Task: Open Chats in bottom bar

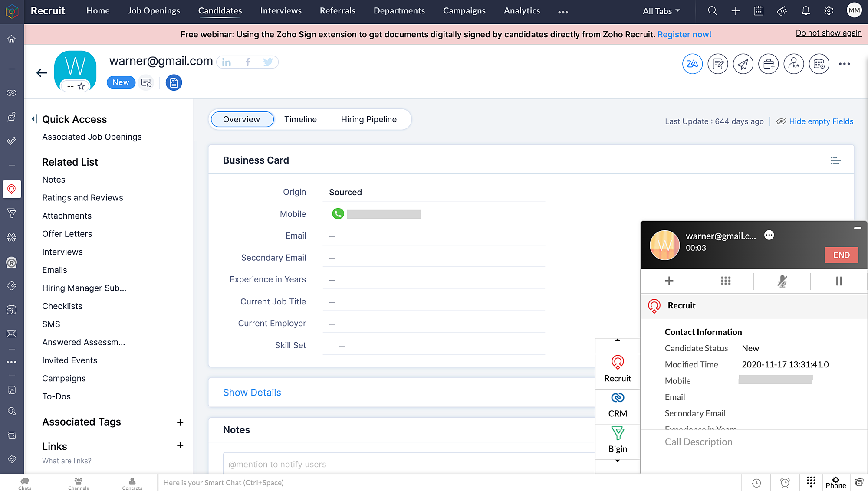Action: pos(24,483)
